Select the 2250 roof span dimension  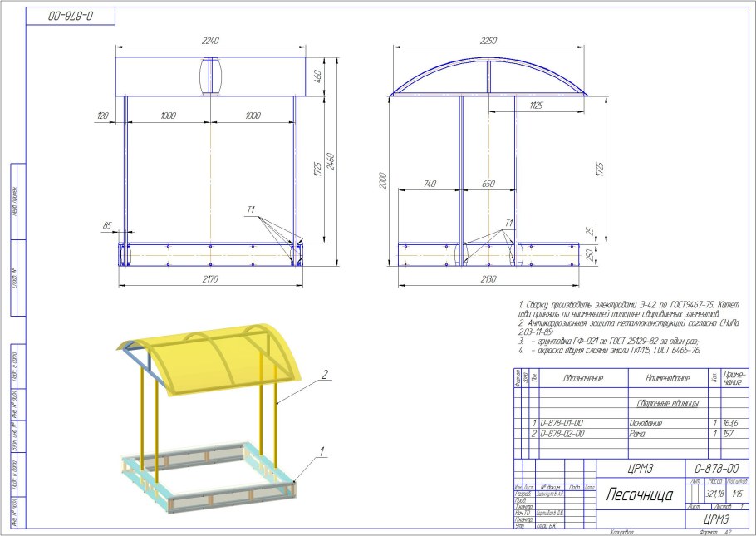point(488,42)
